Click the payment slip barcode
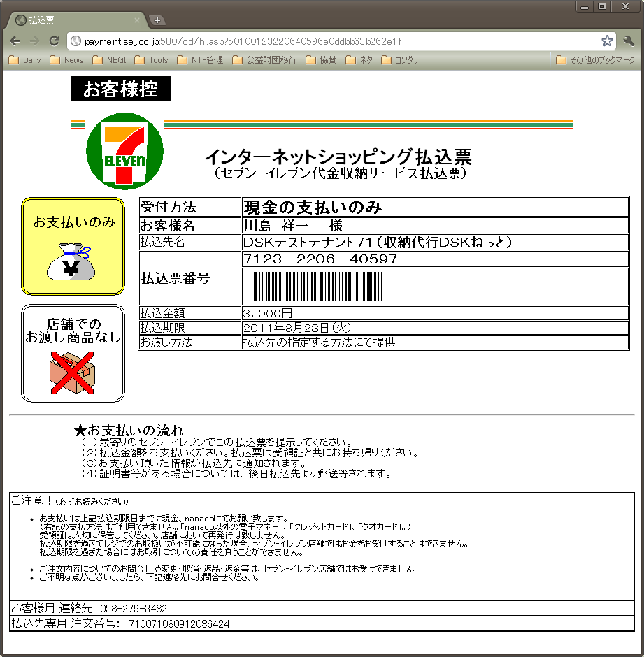 tap(318, 287)
